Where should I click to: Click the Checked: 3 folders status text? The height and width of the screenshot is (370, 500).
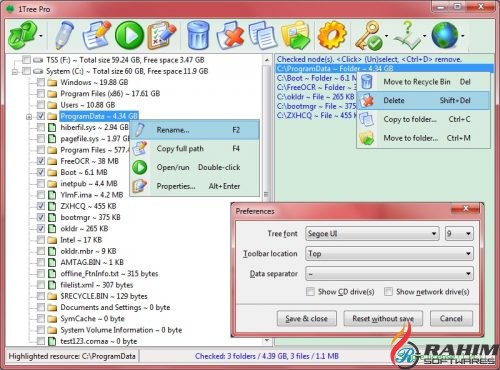[x=267, y=356]
